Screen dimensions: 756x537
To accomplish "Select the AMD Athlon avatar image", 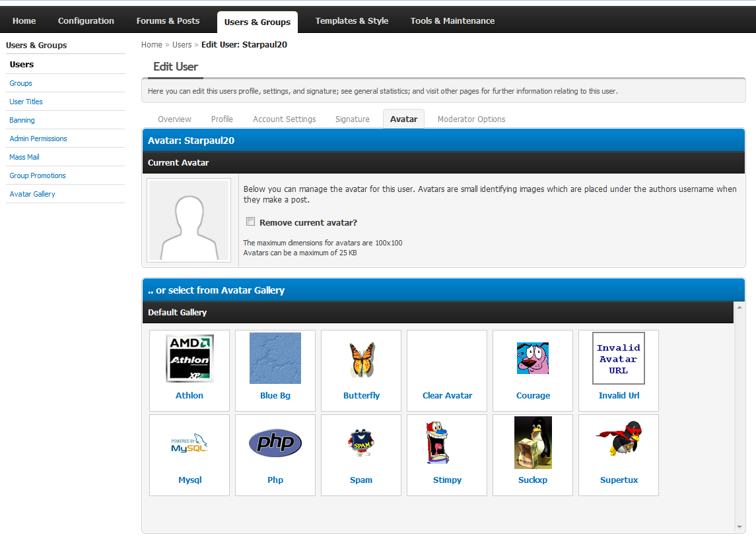I will (x=189, y=358).
